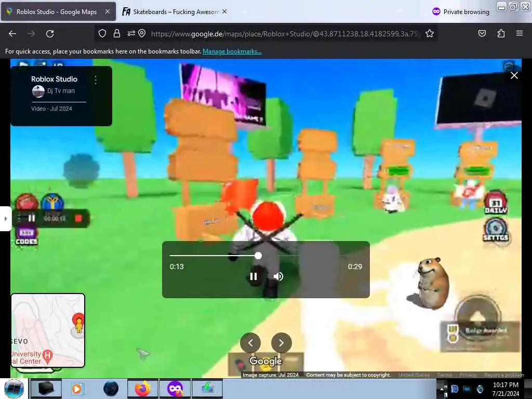Show hidden tray icons arrow
The width and height of the screenshot is (532, 399).
click(442, 389)
